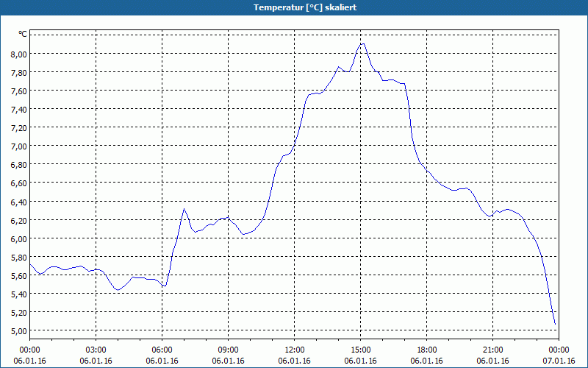Image resolution: width=588 pixels, height=368 pixels.
Task: Click the temperature curve's highest peak
Action: [x=362, y=44]
